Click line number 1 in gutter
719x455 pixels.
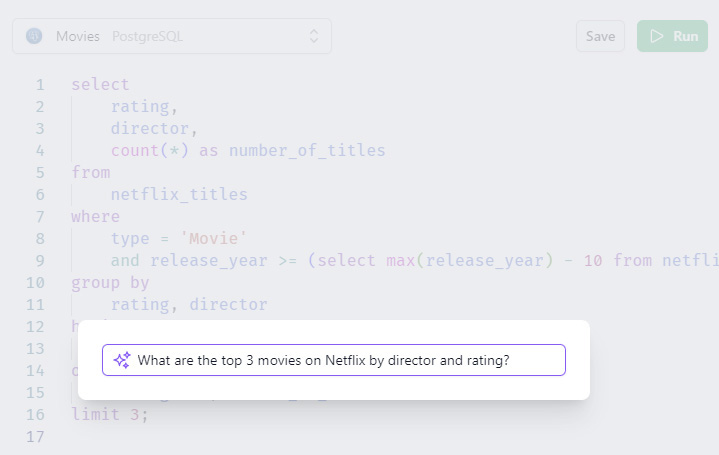[x=40, y=84]
